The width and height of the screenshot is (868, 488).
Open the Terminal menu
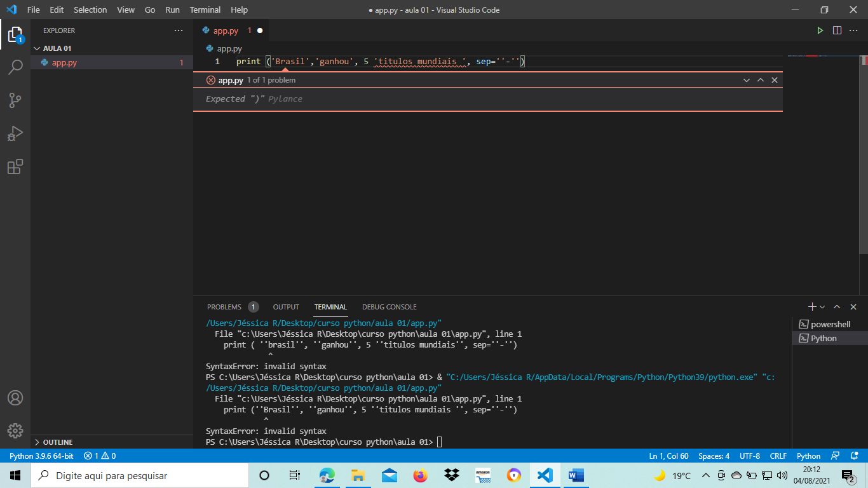click(205, 10)
